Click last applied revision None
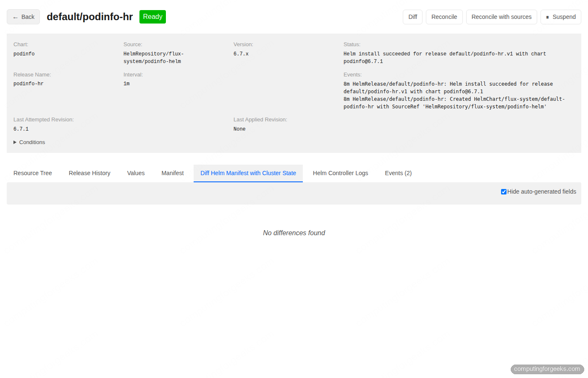588x378 pixels. coord(239,129)
